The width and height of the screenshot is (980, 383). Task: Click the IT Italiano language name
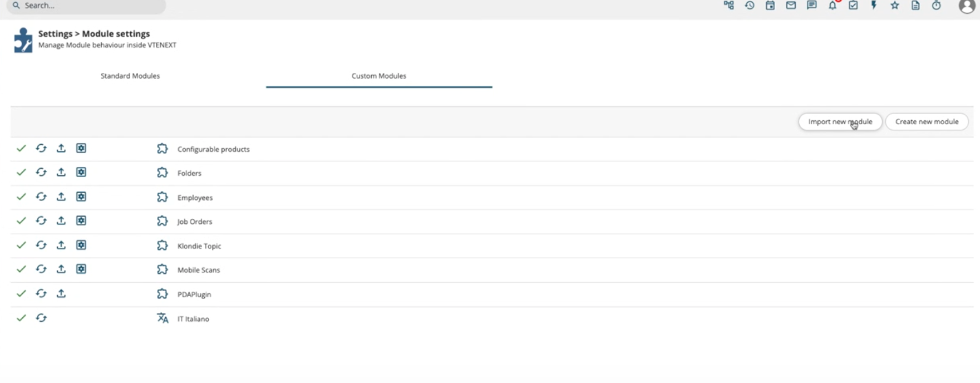pos(193,319)
